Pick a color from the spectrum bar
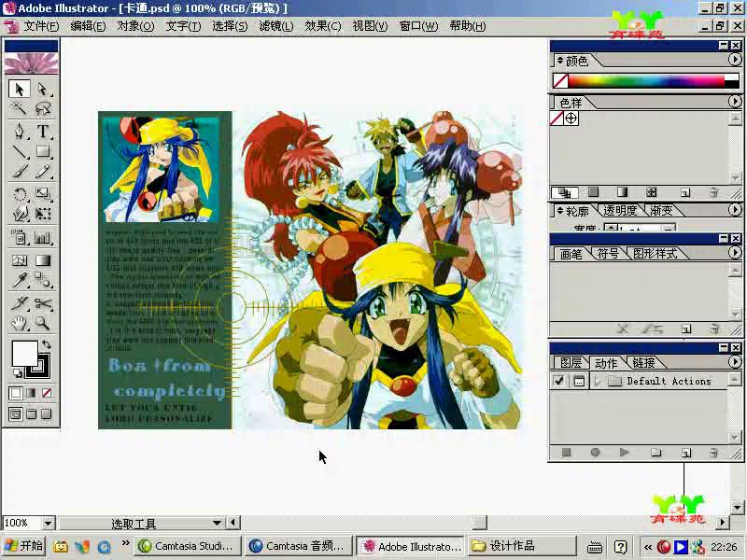Viewport: 747px width, 560px height. (x=646, y=80)
